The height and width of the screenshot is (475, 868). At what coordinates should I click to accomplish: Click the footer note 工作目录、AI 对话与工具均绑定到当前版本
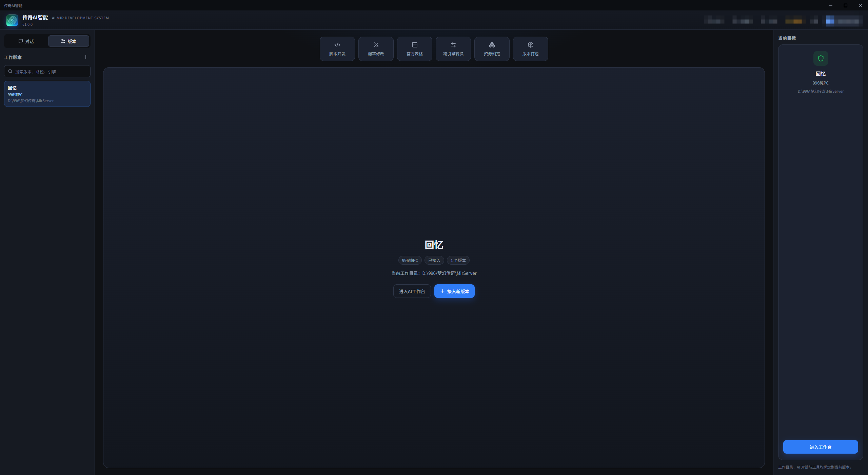[815, 467]
